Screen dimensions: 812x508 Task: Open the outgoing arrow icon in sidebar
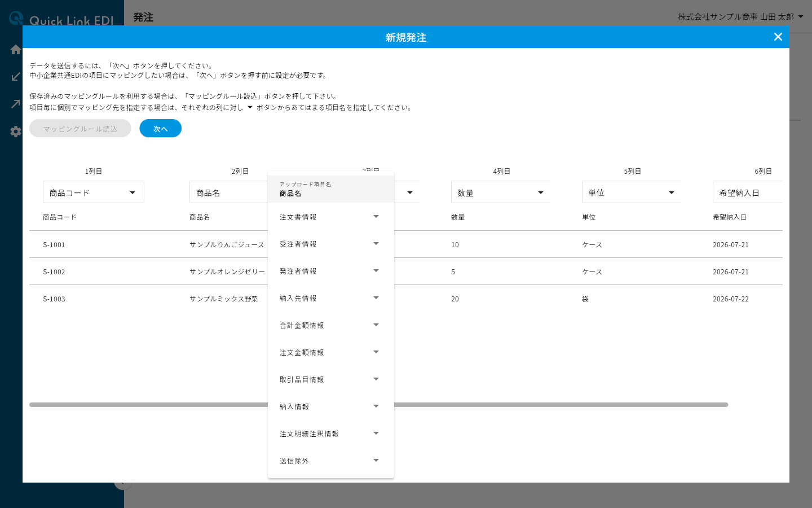tap(16, 104)
